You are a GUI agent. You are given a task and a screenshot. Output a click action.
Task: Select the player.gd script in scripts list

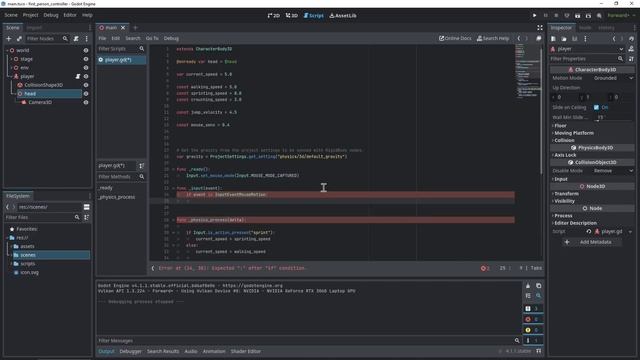[121, 60]
